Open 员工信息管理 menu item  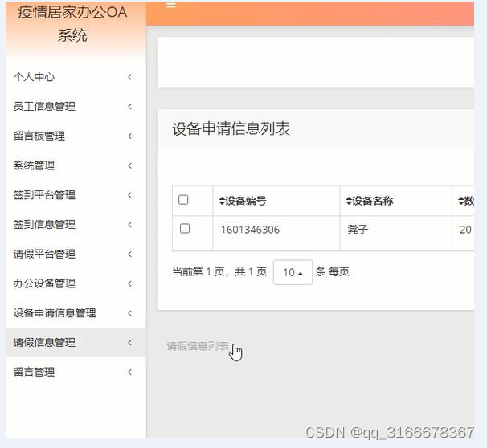coord(76,107)
